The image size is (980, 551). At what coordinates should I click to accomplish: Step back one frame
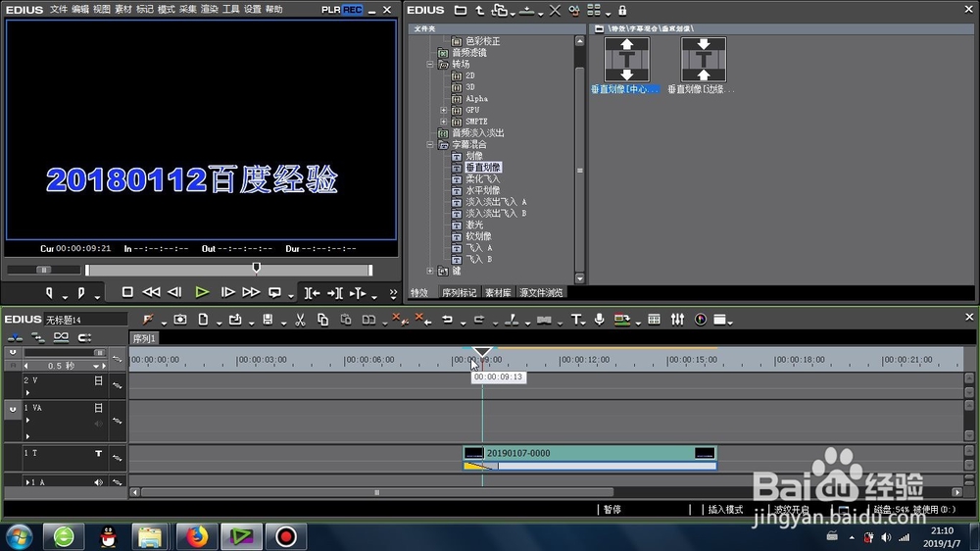[175, 292]
